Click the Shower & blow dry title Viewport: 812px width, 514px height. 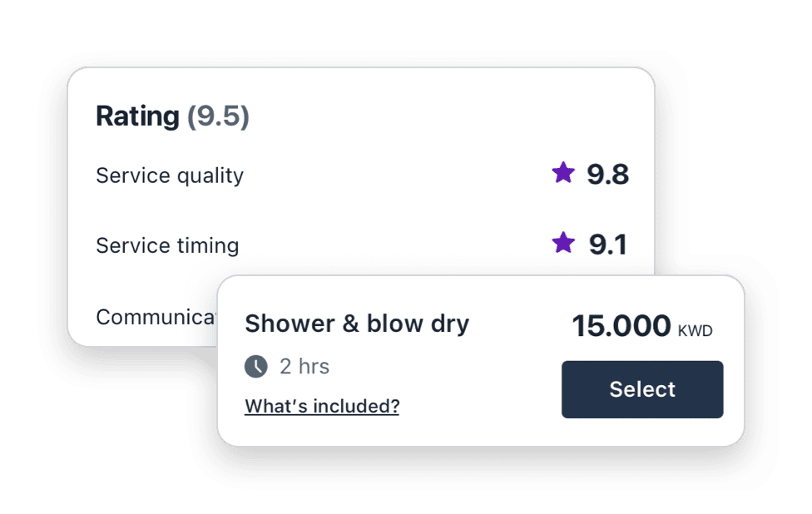pyautogui.click(x=357, y=324)
